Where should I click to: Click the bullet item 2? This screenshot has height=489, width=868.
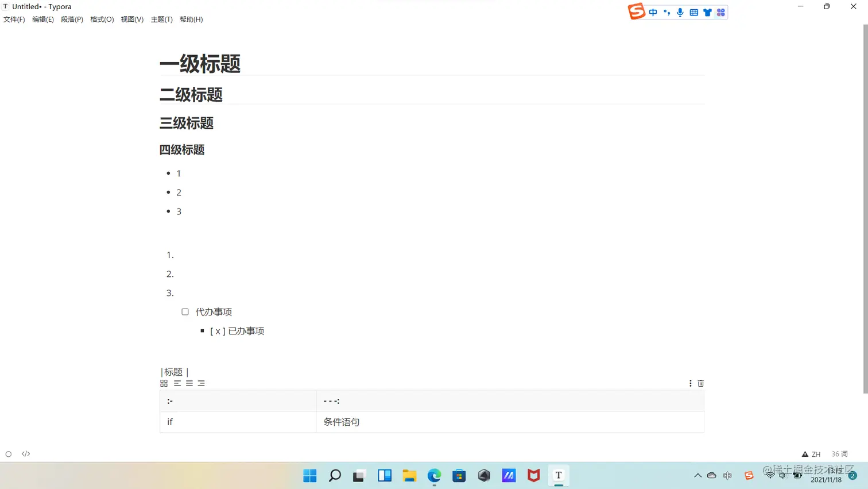click(x=179, y=192)
